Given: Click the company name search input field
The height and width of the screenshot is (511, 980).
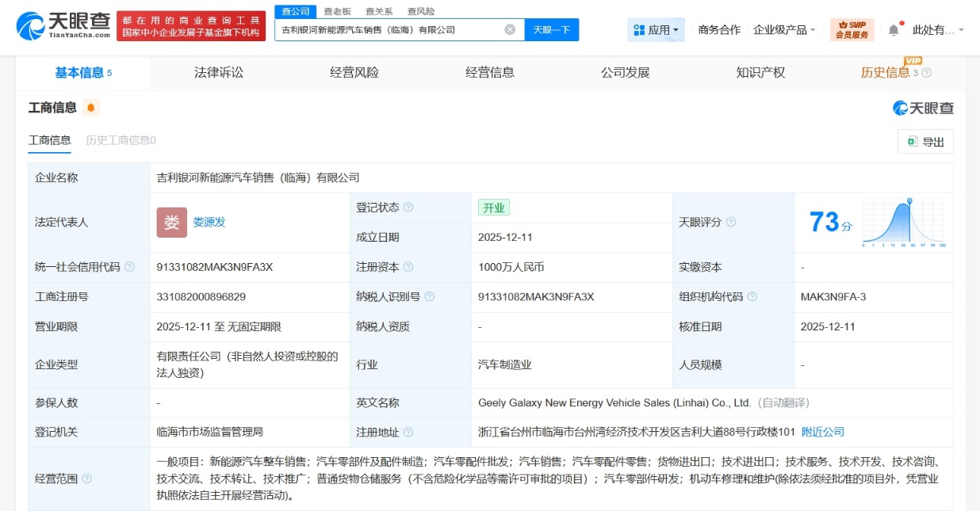Looking at the screenshot, I should click(x=389, y=29).
